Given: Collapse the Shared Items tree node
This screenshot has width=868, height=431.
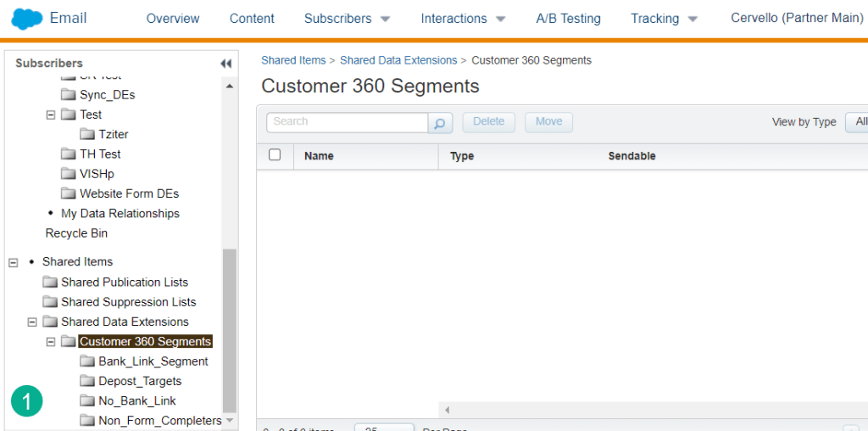Looking at the screenshot, I should [13, 262].
